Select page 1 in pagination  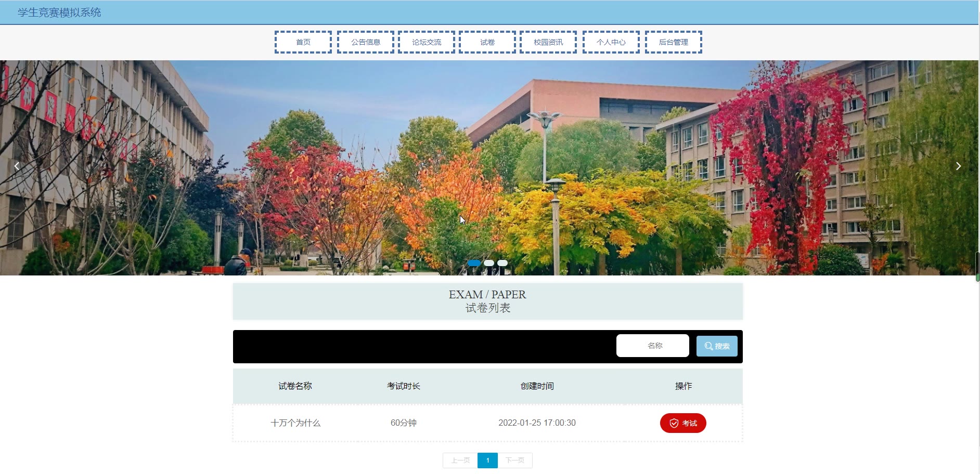[x=488, y=460]
